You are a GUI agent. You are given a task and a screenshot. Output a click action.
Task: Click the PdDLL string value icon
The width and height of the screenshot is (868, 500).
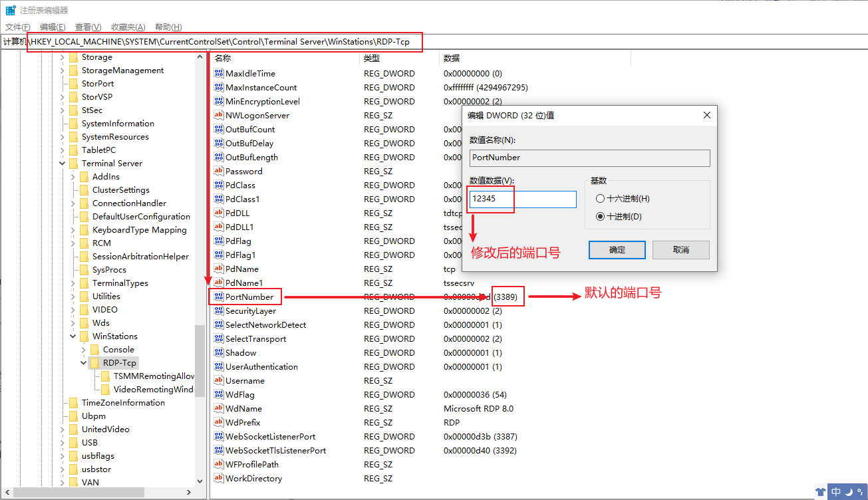point(219,213)
